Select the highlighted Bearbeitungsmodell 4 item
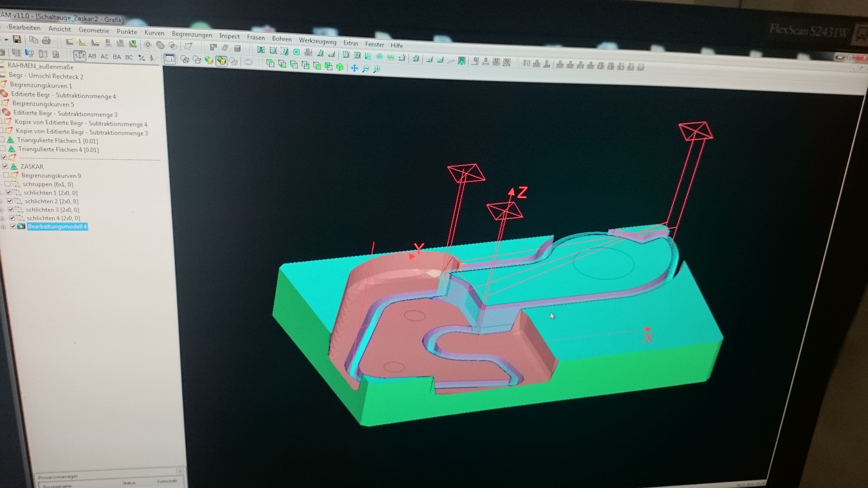The height and width of the screenshot is (488, 868). click(x=57, y=226)
